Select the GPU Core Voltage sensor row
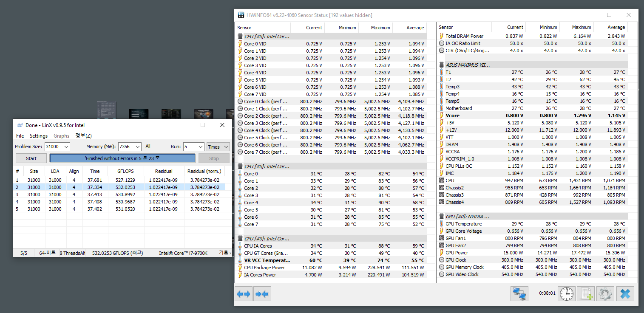This screenshot has width=644, height=313. 532,231
